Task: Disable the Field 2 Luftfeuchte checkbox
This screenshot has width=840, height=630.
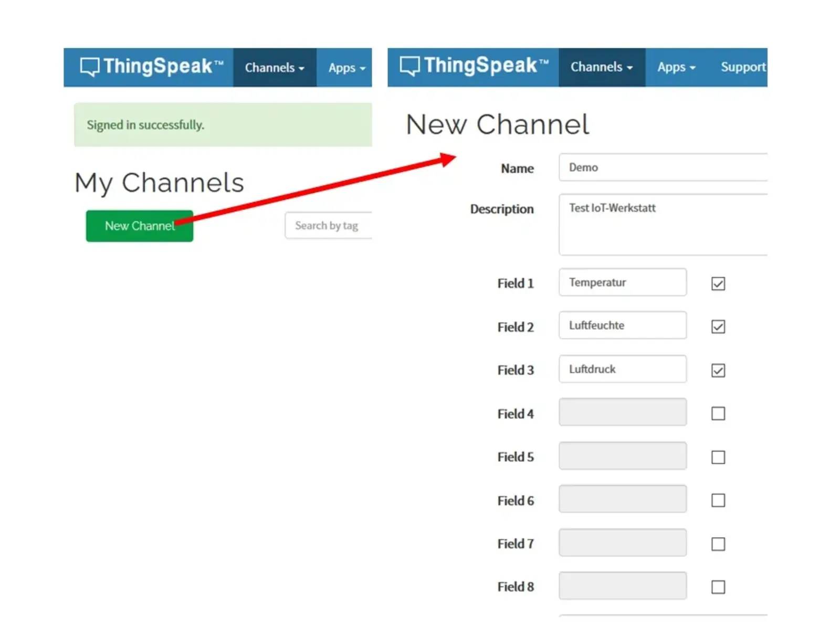Action: (718, 326)
